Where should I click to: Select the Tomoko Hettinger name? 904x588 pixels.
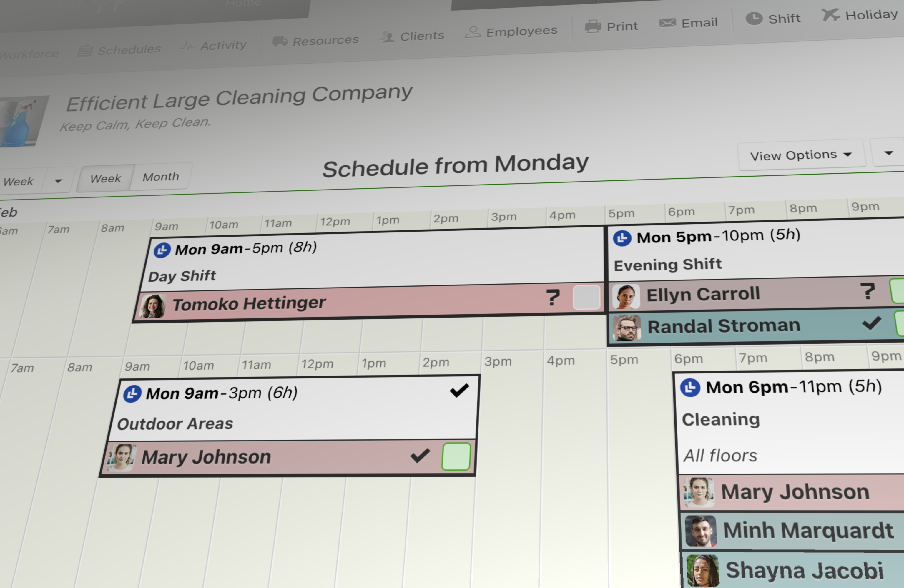pos(249,303)
